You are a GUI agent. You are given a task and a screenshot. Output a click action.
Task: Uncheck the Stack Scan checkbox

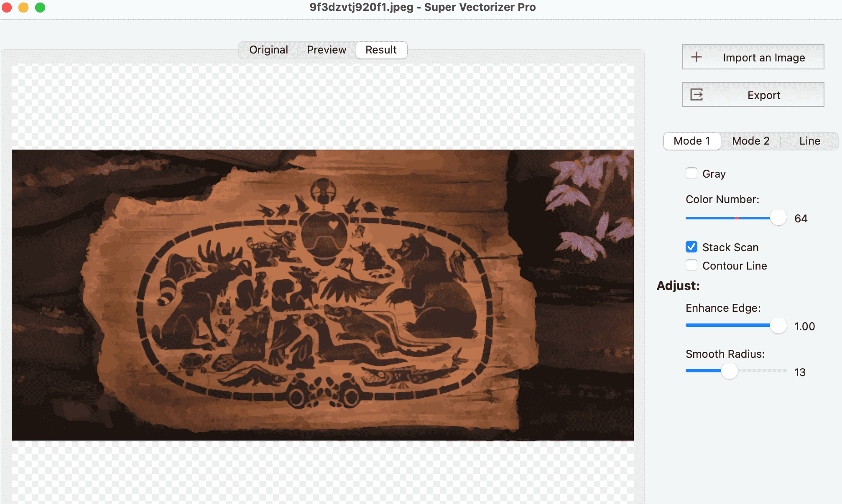[x=691, y=247]
